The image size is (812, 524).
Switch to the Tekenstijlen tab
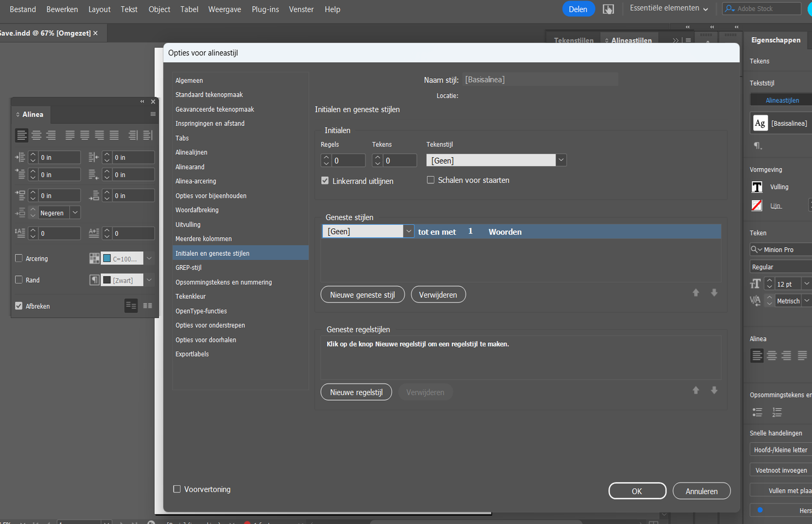(x=574, y=40)
